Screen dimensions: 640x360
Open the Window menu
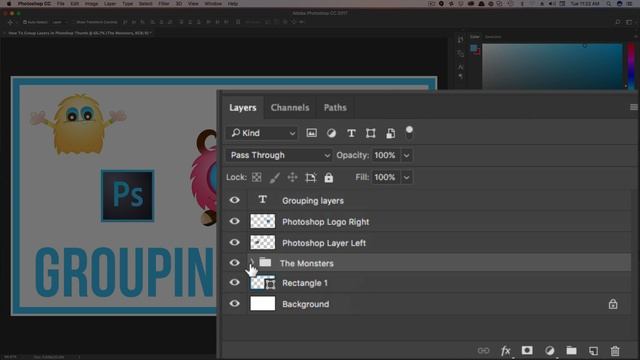tap(213, 4)
